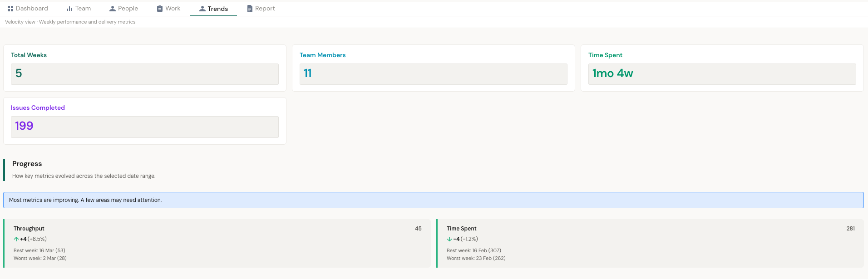
Task: Click the 'How key metrics evolved' description
Action: point(84,176)
